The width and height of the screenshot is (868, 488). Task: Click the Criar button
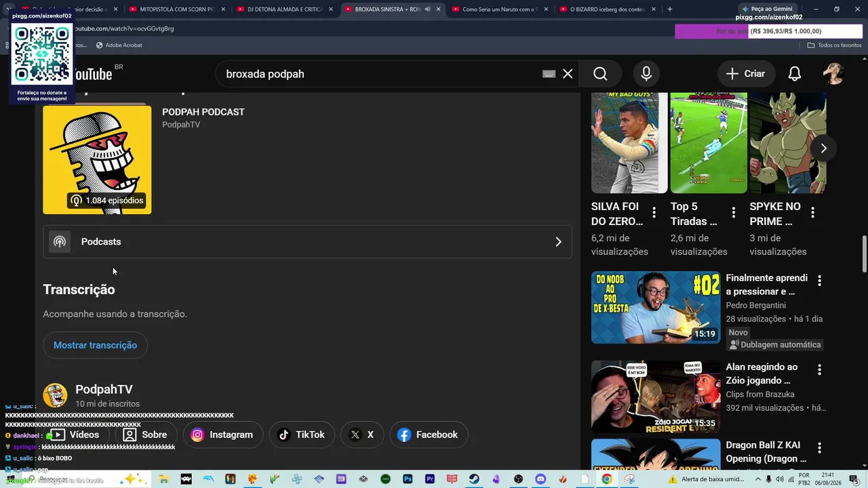click(745, 74)
